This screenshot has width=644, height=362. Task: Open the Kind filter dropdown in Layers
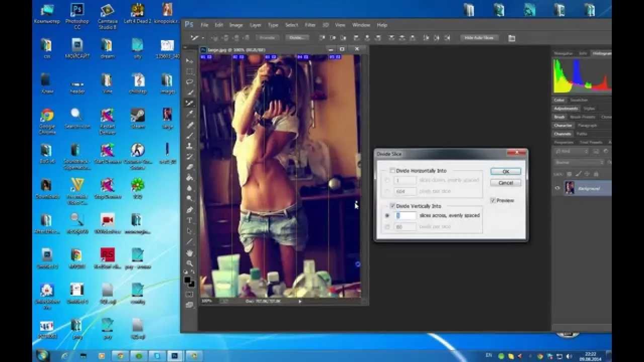[571, 151]
